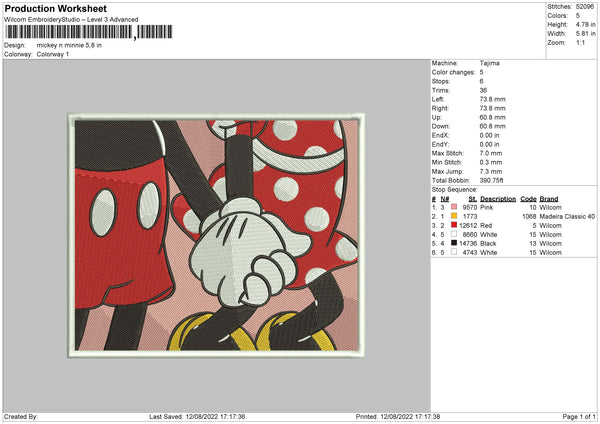Click the Trims value 36

[483, 90]
